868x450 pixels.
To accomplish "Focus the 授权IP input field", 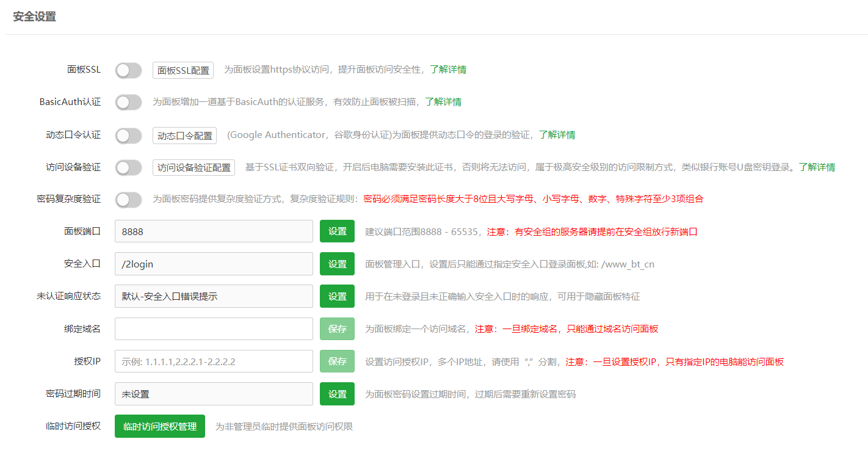I will (x=214, y=361).
